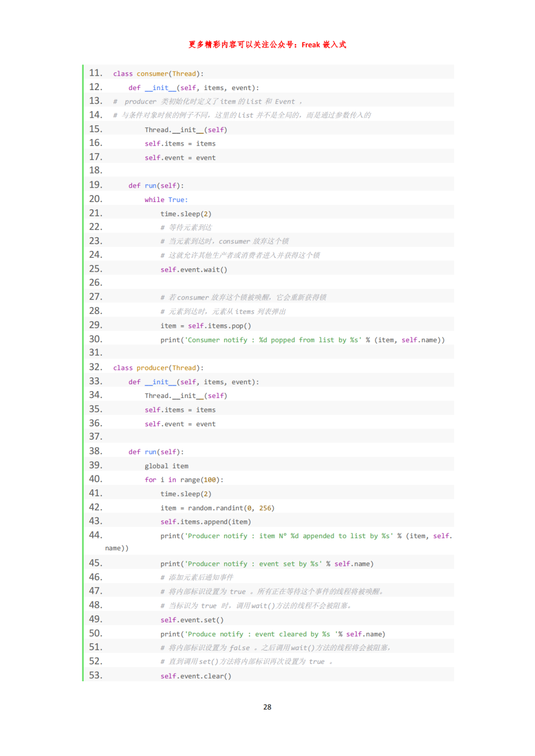Click line number 53 in the gutter
The width and height of the screenshot is (535, 756).
pyautogui.click(x=96, y=675)
